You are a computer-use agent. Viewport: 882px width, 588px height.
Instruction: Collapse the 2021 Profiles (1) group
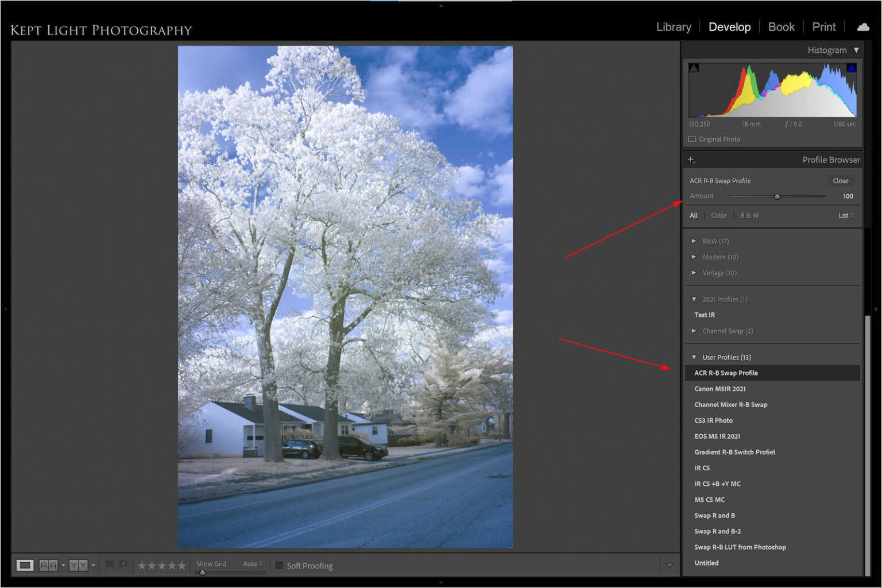point(694,299)
